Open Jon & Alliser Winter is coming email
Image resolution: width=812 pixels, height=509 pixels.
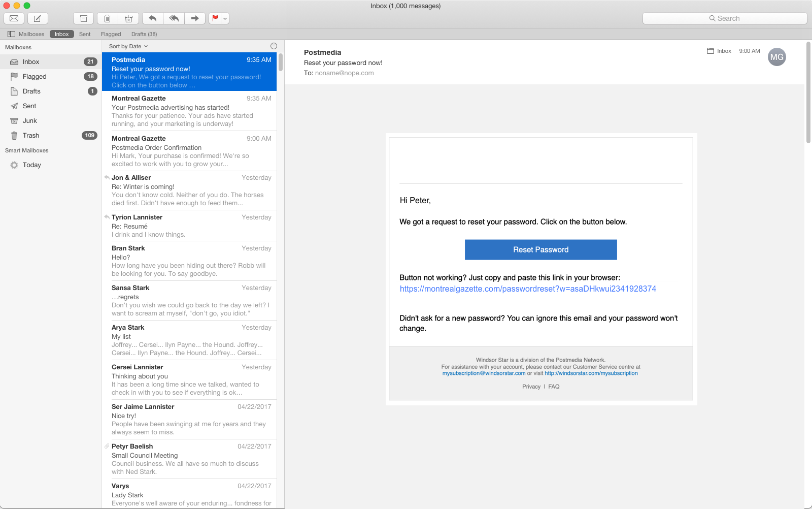[x=189, y=190]
